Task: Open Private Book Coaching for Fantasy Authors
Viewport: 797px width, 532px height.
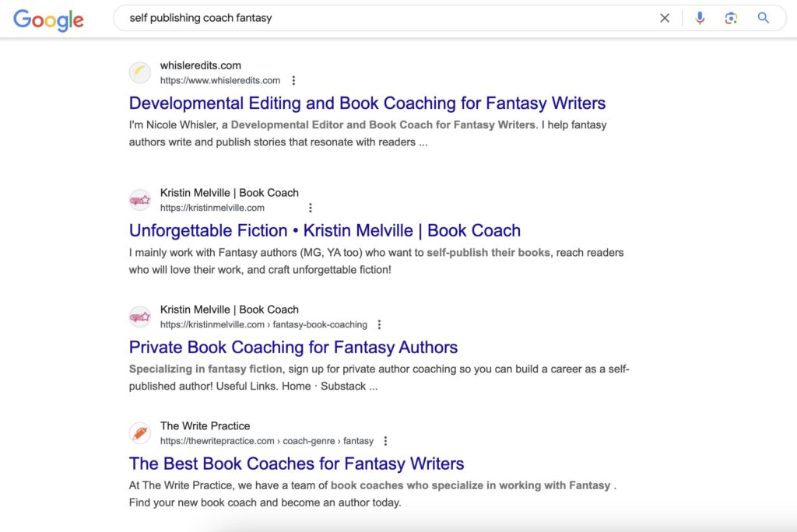Action: click(293, 347)
